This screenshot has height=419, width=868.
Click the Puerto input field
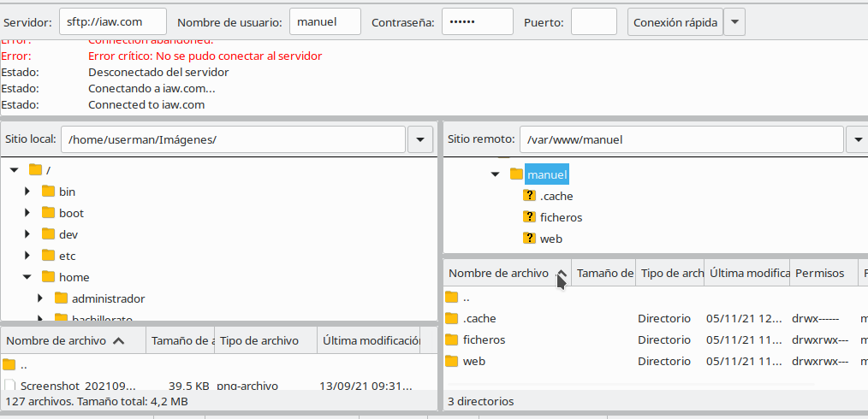coord(593,22)
